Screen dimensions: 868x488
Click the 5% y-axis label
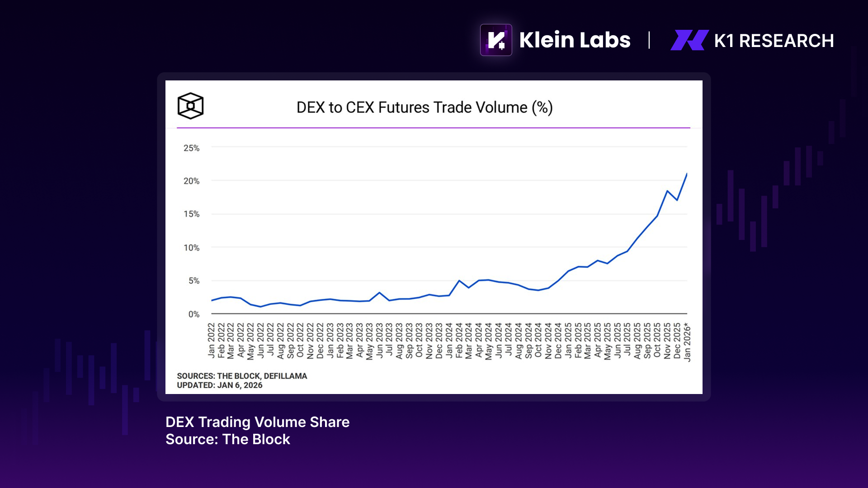(194, 281)
